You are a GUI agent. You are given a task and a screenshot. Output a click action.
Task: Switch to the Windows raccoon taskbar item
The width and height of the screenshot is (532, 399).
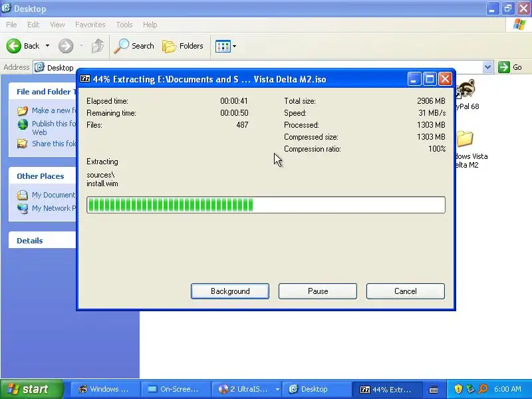click(104, 389)
